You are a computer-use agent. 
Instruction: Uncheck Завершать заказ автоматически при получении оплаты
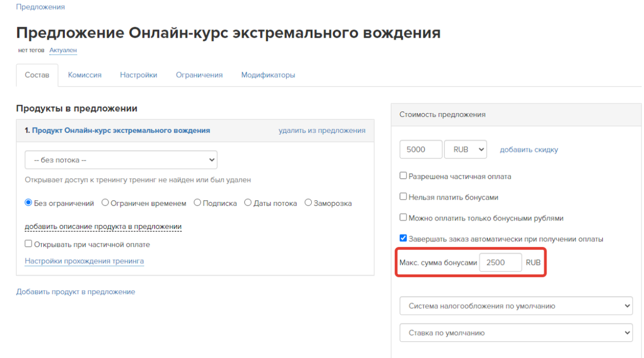click(404, 239)
